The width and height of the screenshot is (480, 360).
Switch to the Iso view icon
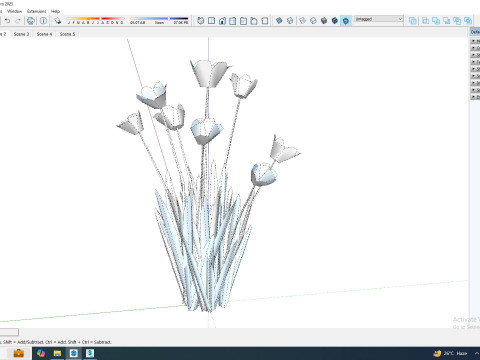[x=201, y=21]
